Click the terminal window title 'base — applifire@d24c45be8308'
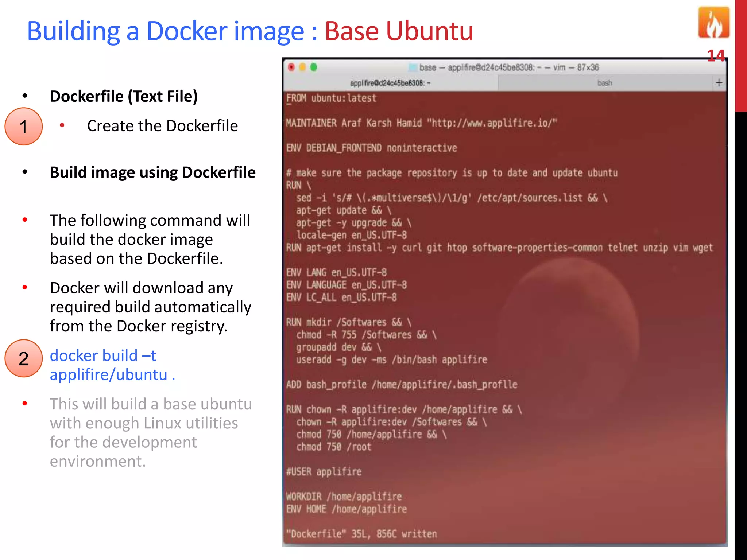The image size is (747, 560). [x=509, y=67]
